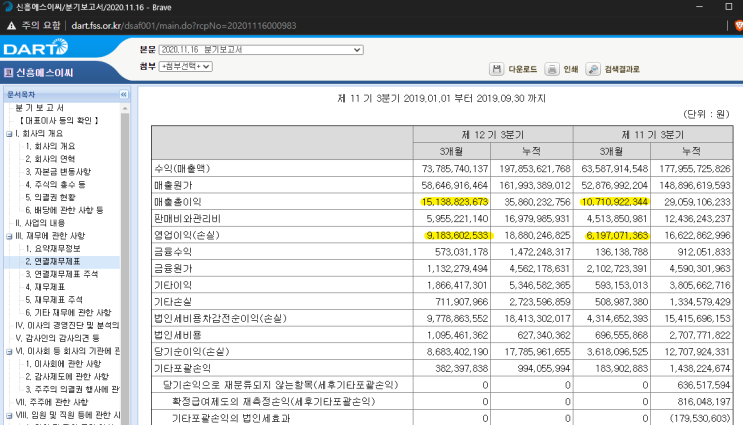Click the 당기순이익(손실) row label
The width and height of the screenshot is (743, 425).
coord(191,352)
